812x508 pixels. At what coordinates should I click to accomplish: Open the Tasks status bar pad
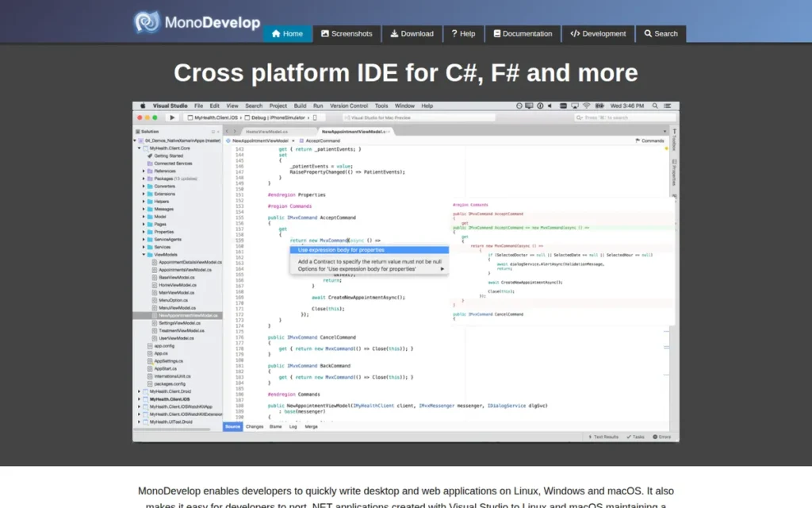635,437
